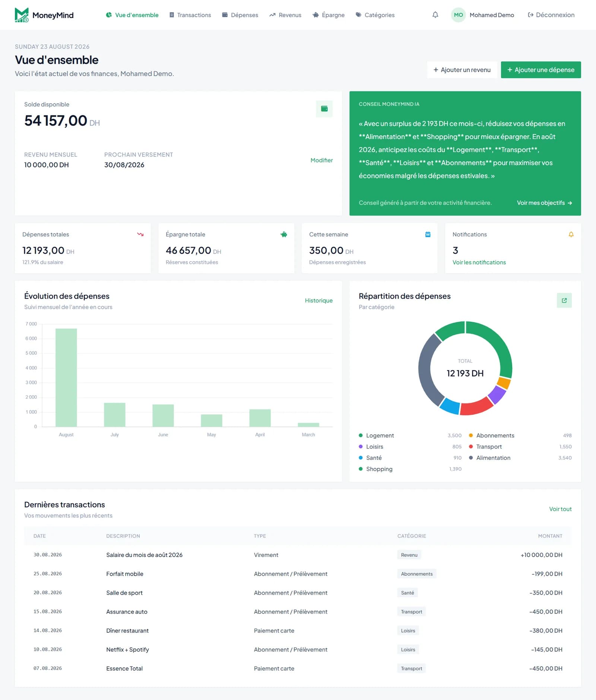The height and width of the screenshot is (700, 596).
Task: Click the 30/08/2026 prochain versement date
Action: coord(124,165)
